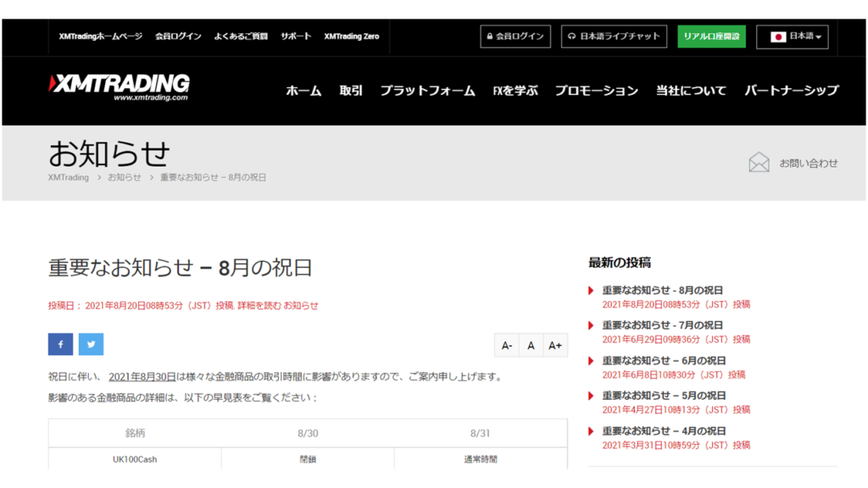Click the envelope contact icon
The image size is (868, 488).
pos(759,163)
